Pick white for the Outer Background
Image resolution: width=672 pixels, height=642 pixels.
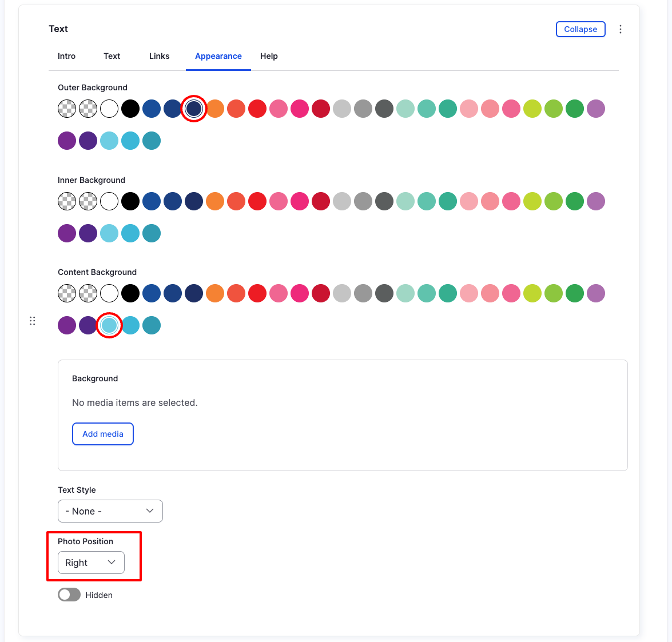coord(109,109)
